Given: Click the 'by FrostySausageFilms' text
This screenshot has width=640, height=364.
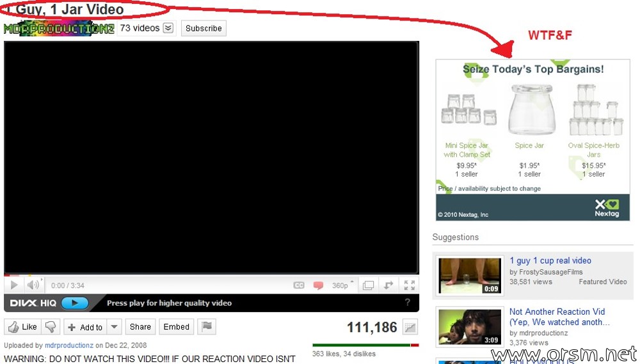Looking at the screenshot, I should 546,272.
